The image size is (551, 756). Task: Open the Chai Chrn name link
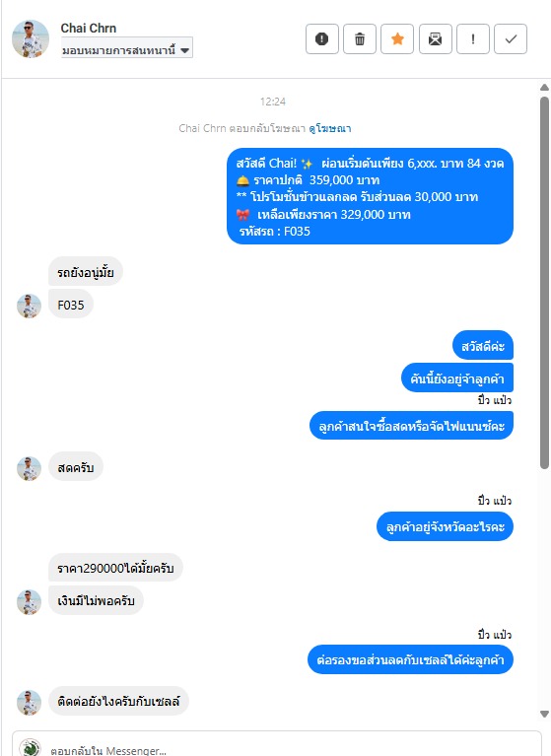point(88,29)
